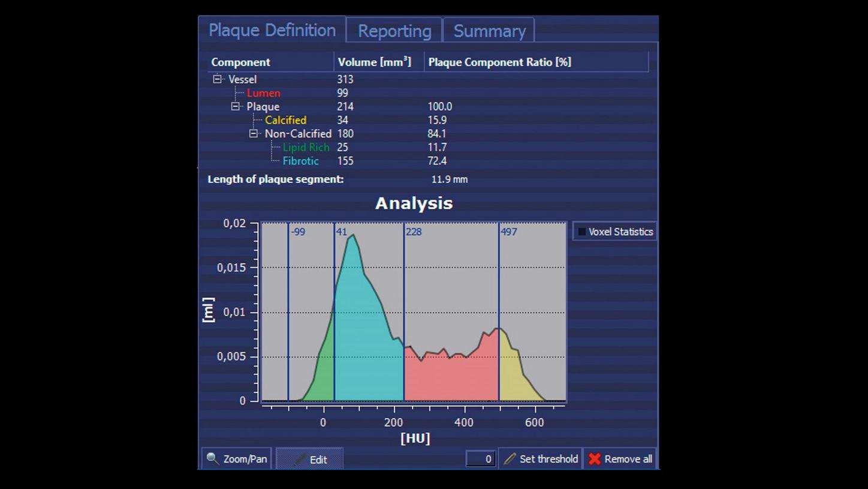Viewport: 868px width, 489px height.
Task: Click the Zoom/Pan magnifier icon
Action: 212,459
